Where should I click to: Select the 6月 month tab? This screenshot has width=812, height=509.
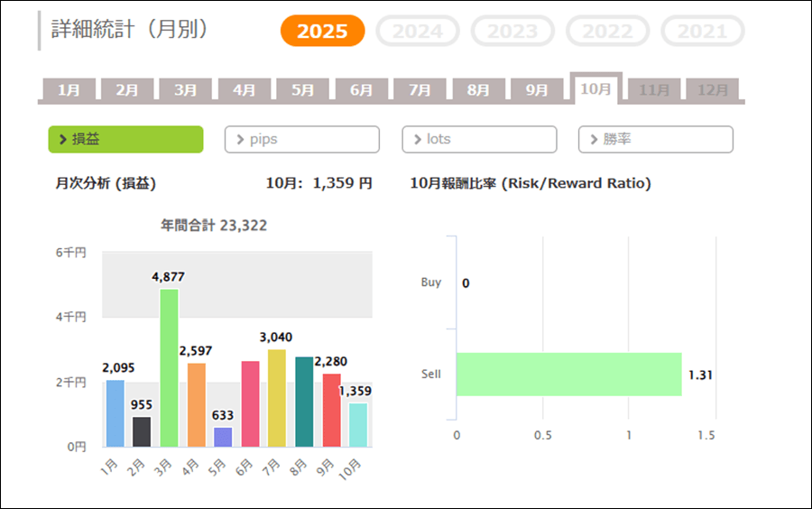(x=361, y=90)
